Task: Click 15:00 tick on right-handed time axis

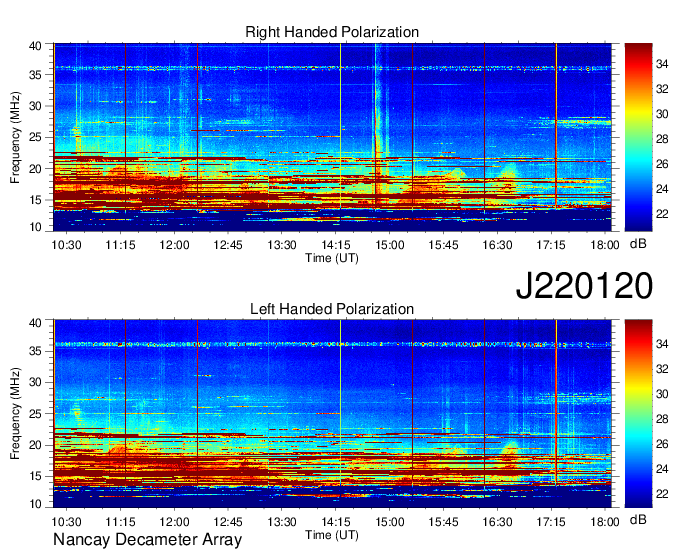Action: pyautogui.click(x=389, y=245)
